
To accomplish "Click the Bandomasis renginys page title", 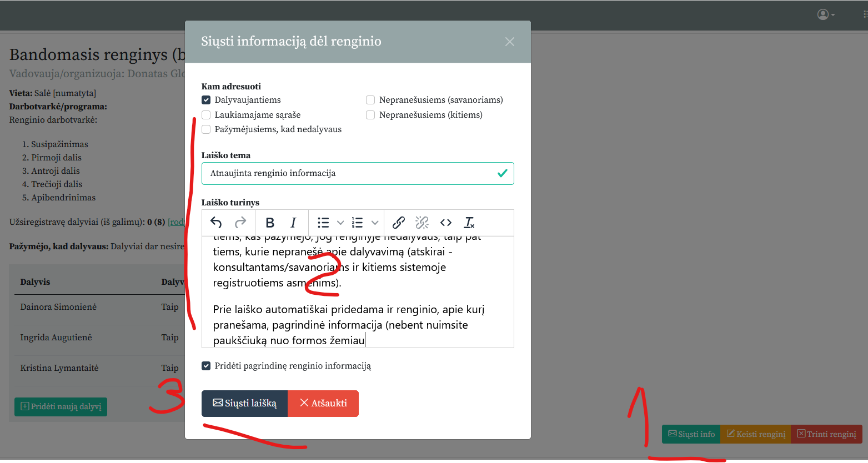I will [97, 54].
